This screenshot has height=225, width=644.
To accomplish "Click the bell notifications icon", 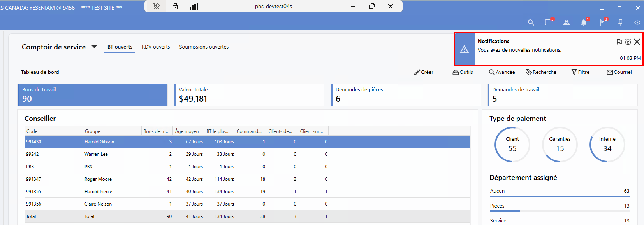I will (x=584, y=23).
